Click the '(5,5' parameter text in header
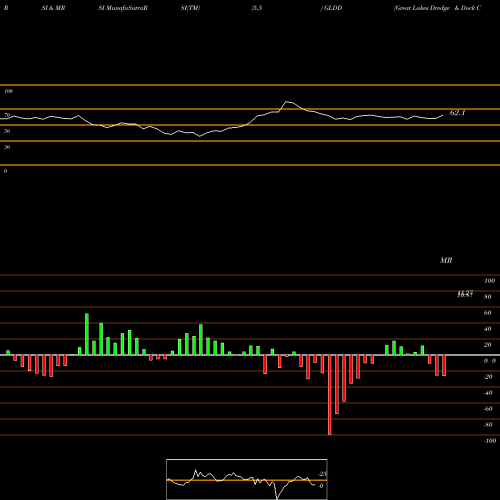Screen dimensions: 500x500 257,8
